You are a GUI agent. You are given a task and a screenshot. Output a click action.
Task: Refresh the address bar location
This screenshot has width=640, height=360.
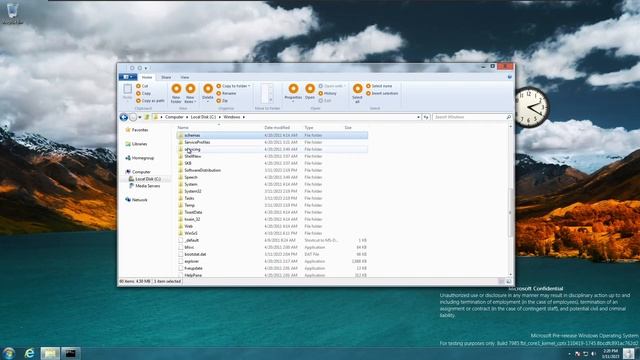point(426,117)
